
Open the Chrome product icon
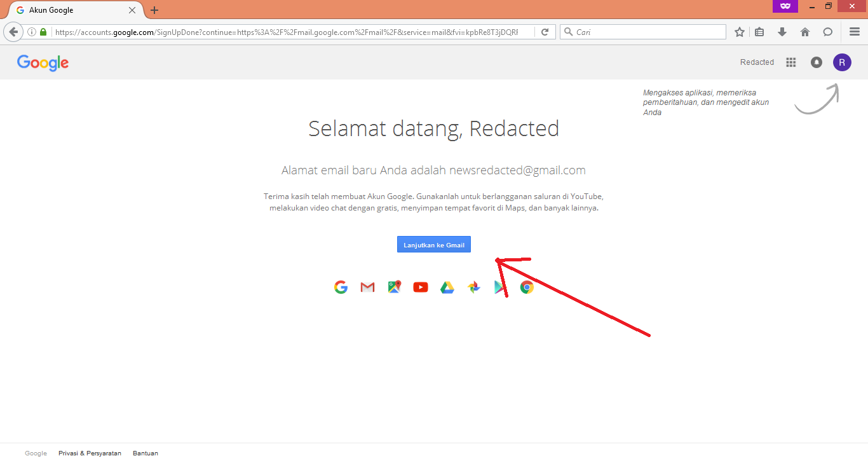point(527,287)
